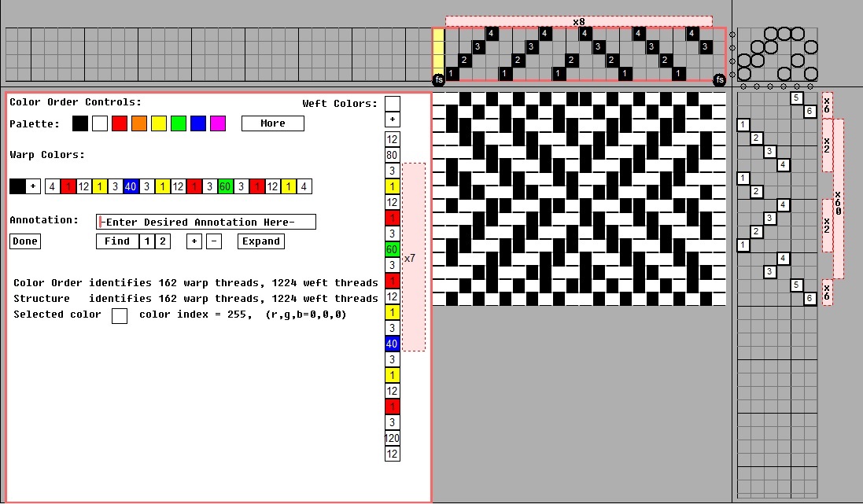
Task: Click the Find '2' button
Action: (162, 241)
